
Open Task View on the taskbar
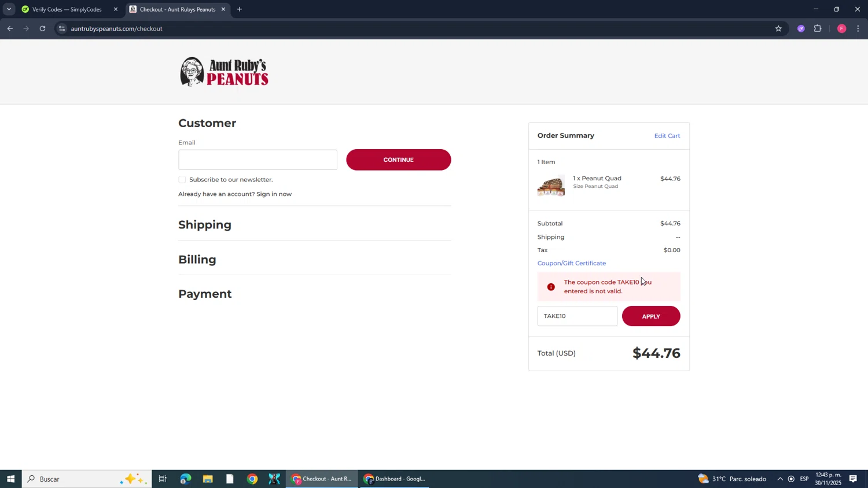tap(163, 479)
